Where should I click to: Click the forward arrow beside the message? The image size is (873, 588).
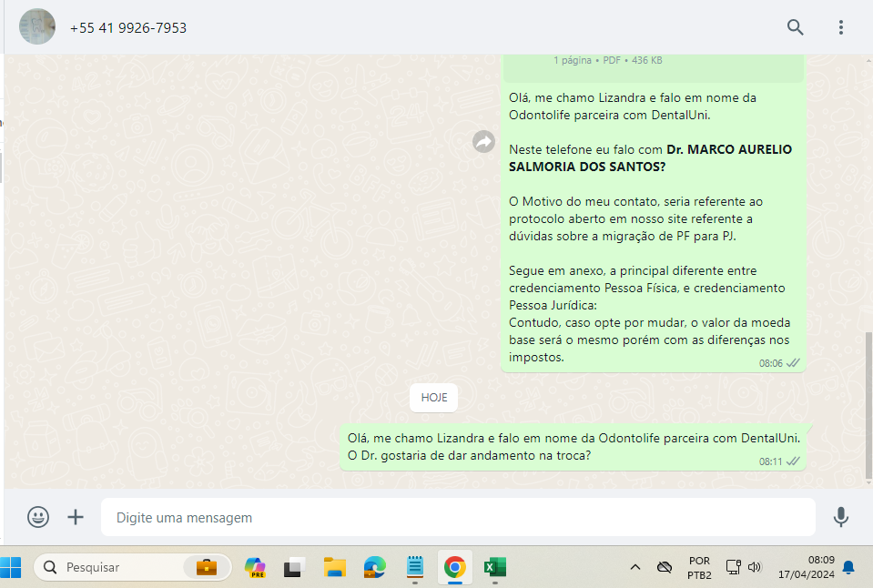483,141
